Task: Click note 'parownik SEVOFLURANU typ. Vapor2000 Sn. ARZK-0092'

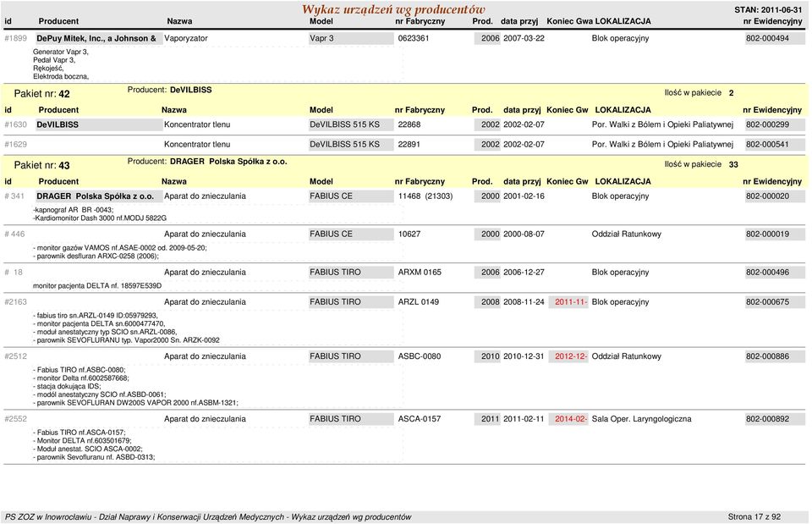Action: 128,340
